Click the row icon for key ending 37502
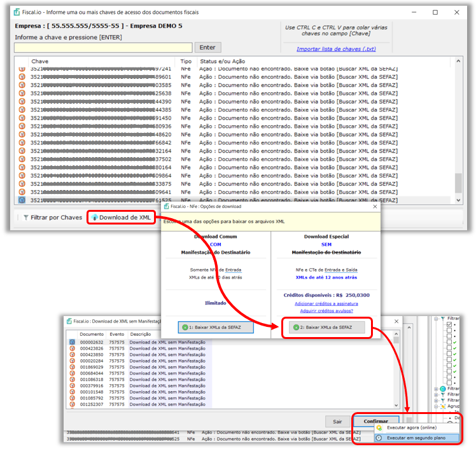Viewport: 476px width, 449px height. [x=22, y=159]
